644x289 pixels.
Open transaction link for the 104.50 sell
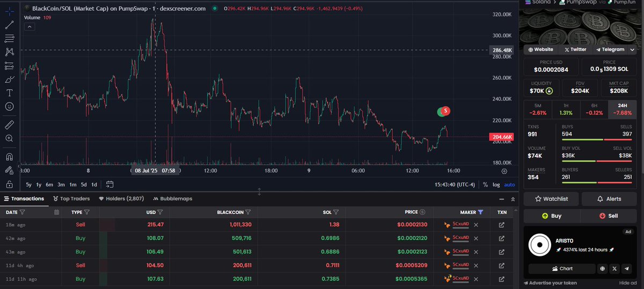click(502, 265)
